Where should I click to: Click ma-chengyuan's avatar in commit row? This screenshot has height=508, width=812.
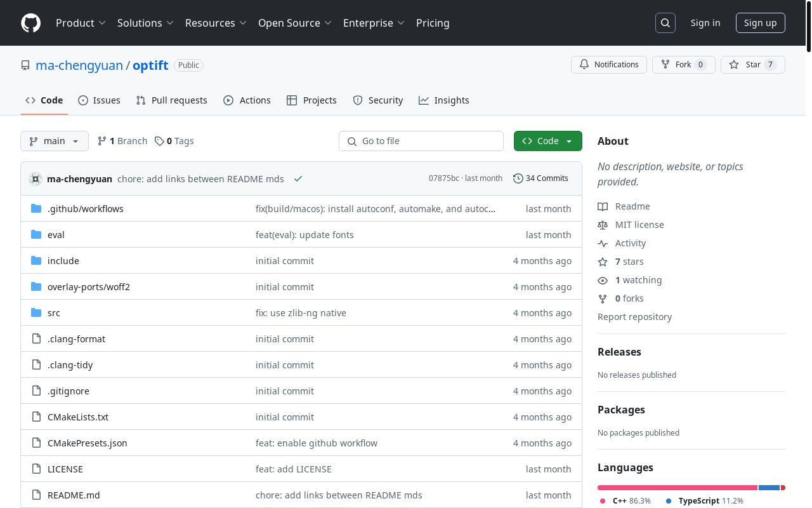[x=36, y=178]
